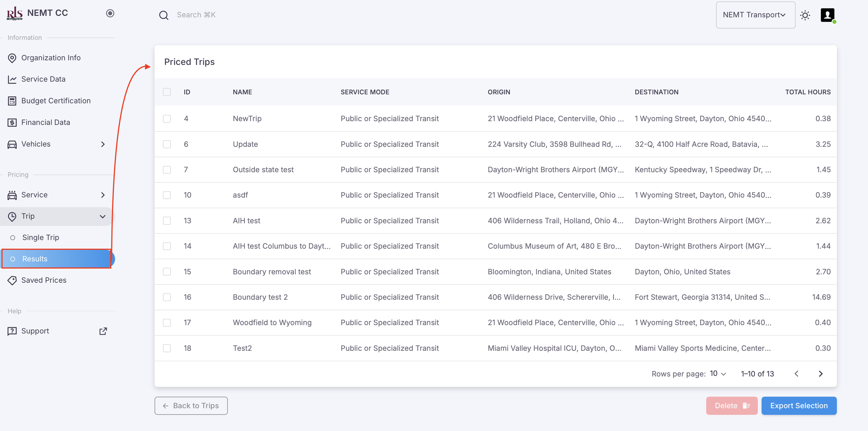The height and width of the screenshot is (431, 868).
Task: Open Support external link icon
Action: tap(103, 331)
